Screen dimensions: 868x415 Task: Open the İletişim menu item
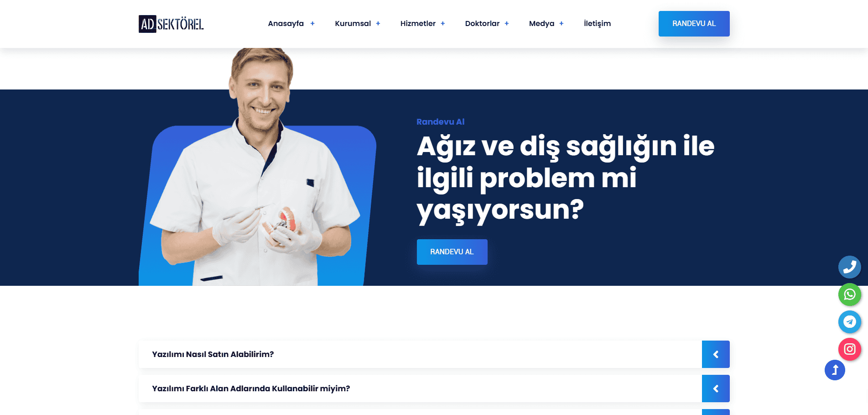(597, 23)
